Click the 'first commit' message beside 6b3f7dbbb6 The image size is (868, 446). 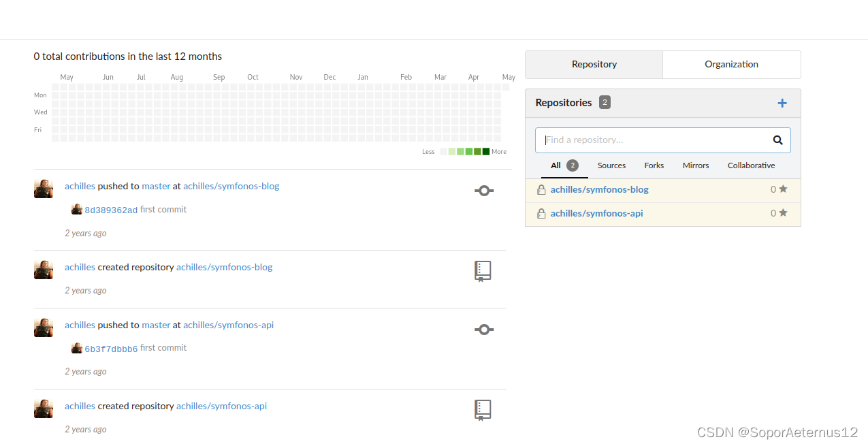click(x=163, y=348)
